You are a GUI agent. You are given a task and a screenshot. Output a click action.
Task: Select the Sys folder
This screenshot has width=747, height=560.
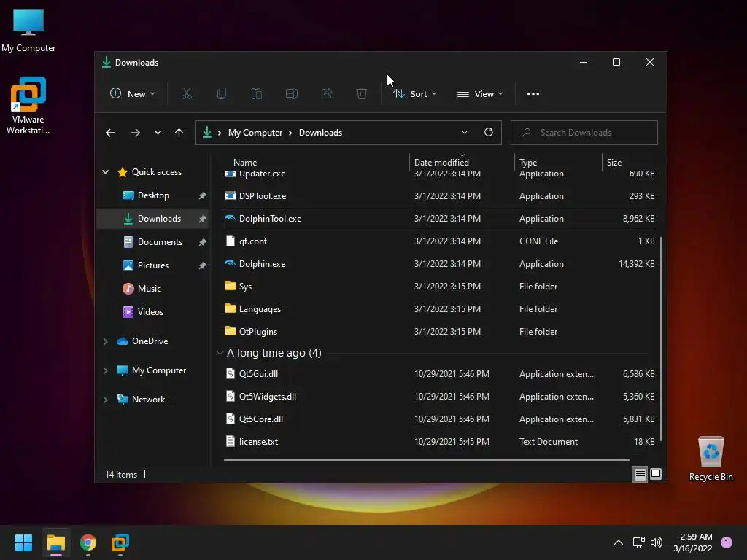pos(438,287)
